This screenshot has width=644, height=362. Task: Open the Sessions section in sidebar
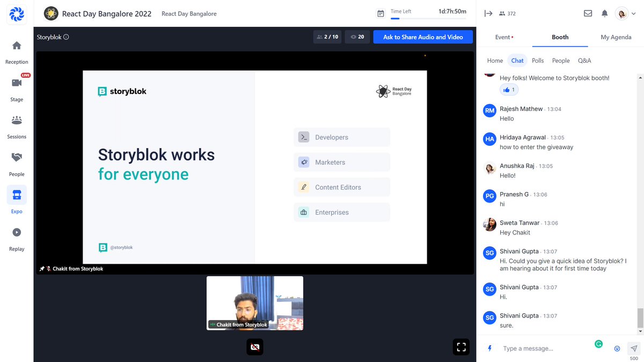point(17,120)
